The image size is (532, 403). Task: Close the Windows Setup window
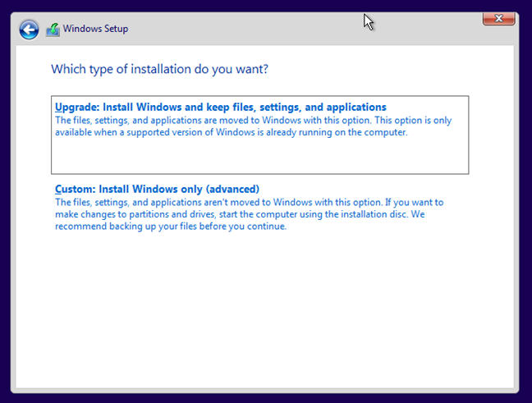point(499,16)
